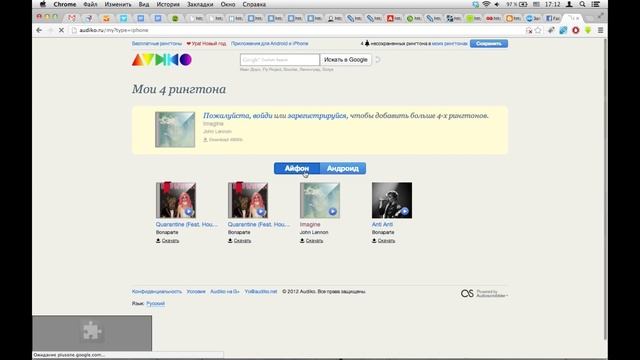This screenshot has height=360, width=640.
Task: Click the volume icon in the menu bar
Action: coord(497,4)
